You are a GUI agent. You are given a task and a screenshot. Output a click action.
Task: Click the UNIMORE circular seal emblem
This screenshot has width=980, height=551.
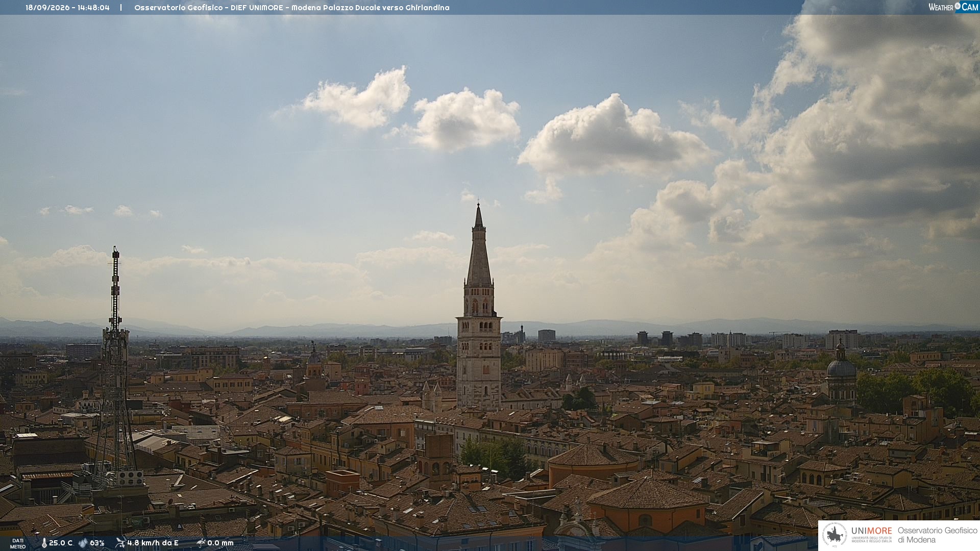pyautogui.click(x=835, y=535)
